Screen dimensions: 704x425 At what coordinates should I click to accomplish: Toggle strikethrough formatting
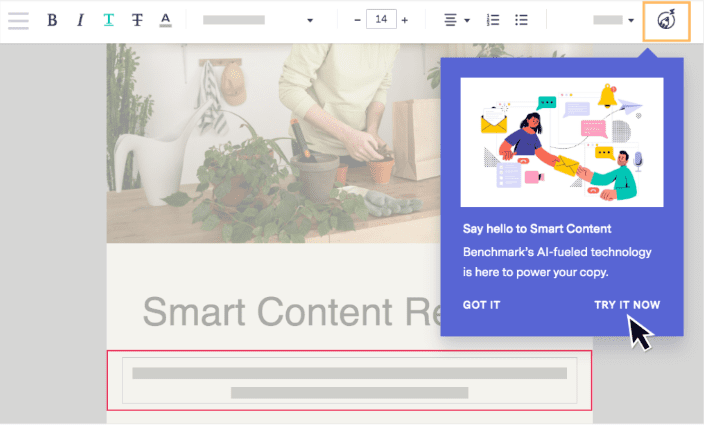(x=137, y=21)
